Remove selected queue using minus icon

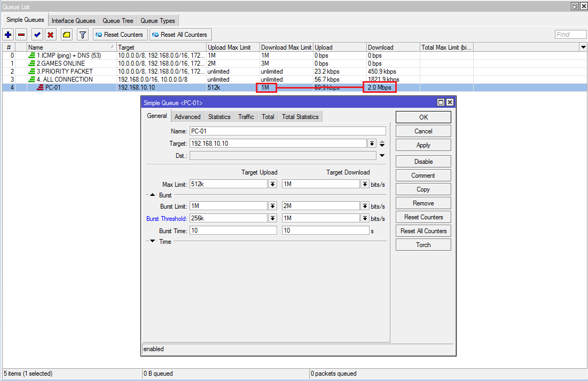tap(21, 34)
